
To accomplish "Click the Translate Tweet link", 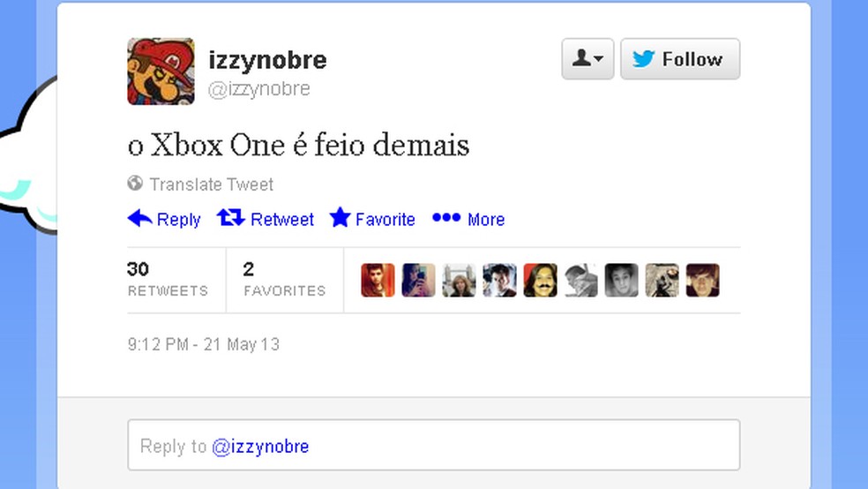I will [x=212, y=184].
